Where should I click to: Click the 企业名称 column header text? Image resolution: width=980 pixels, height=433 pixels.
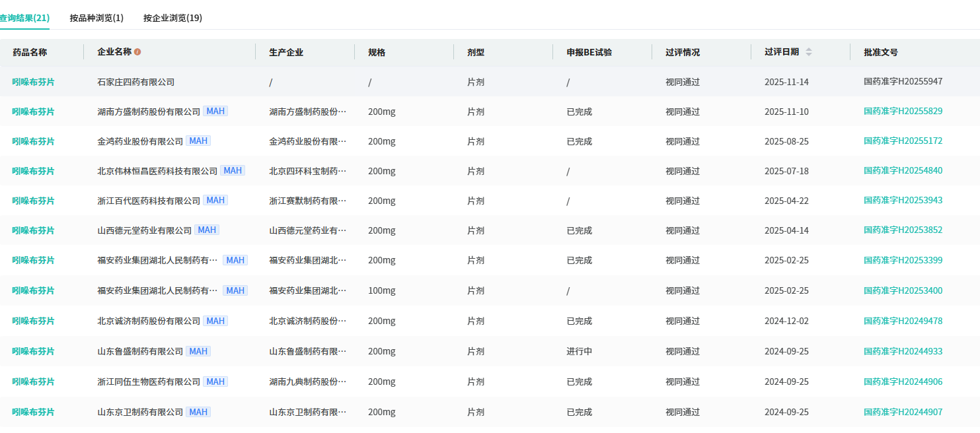(x=114, y=52)
